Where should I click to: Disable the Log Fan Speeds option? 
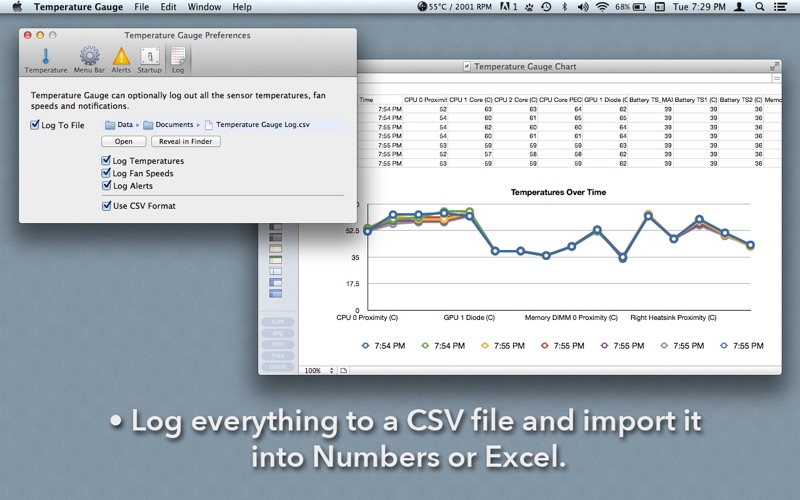point(107,173)
